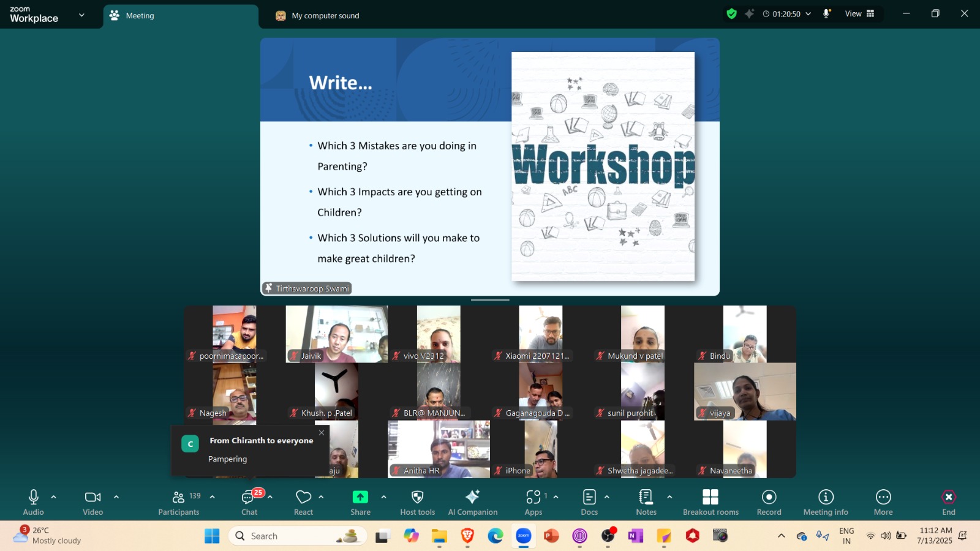
Task: Click the divider handle below the shared slide
Action: 490,300
